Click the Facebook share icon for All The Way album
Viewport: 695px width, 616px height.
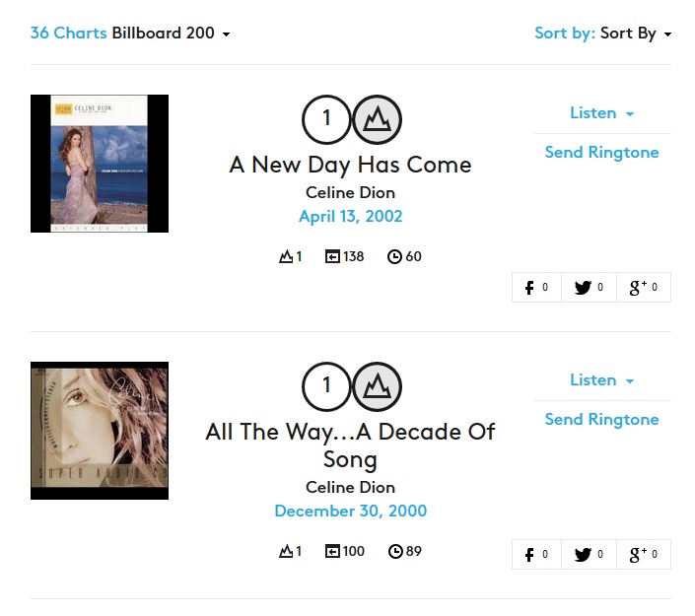click(x=536, y=554)
